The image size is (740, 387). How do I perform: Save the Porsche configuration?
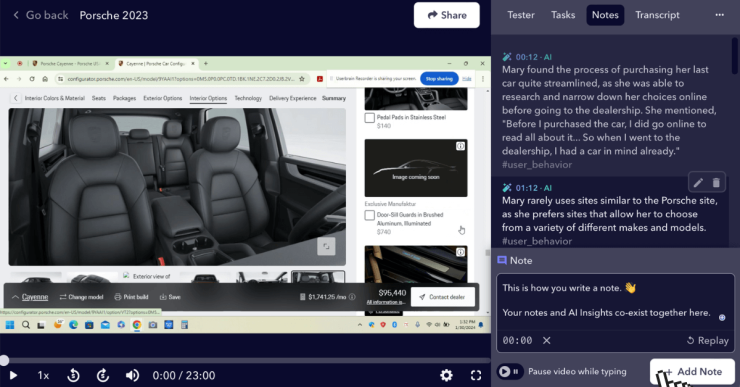click(170, 297)
